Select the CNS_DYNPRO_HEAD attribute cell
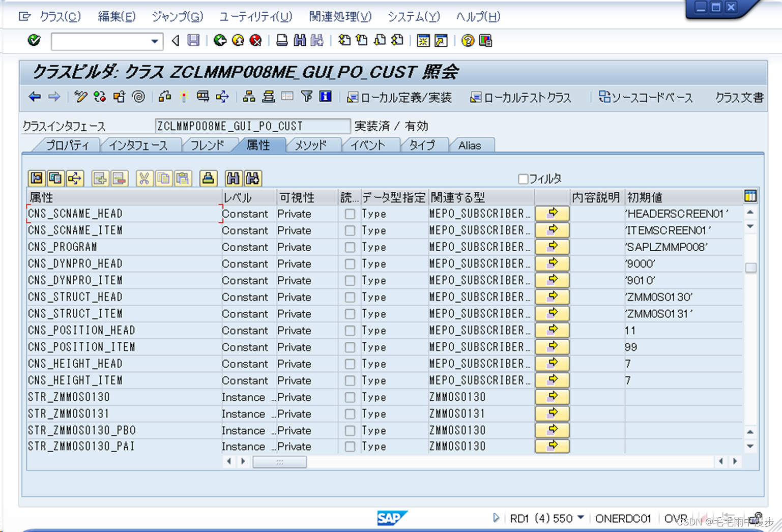Viewport: 782px width, 532px height. pyautogui.click(x=124, y=263)
